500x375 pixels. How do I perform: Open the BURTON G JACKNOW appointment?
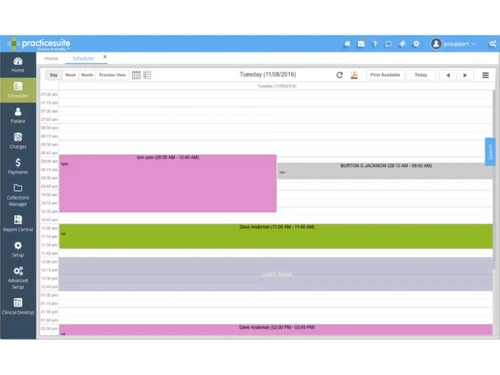pyautogui.click(x=385, y=171)
